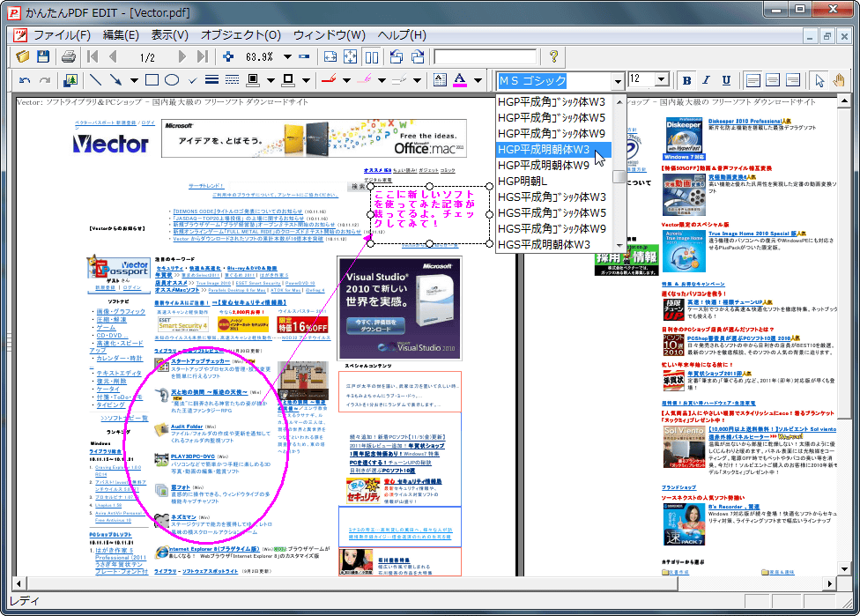Center-align the text

[773, 80]
